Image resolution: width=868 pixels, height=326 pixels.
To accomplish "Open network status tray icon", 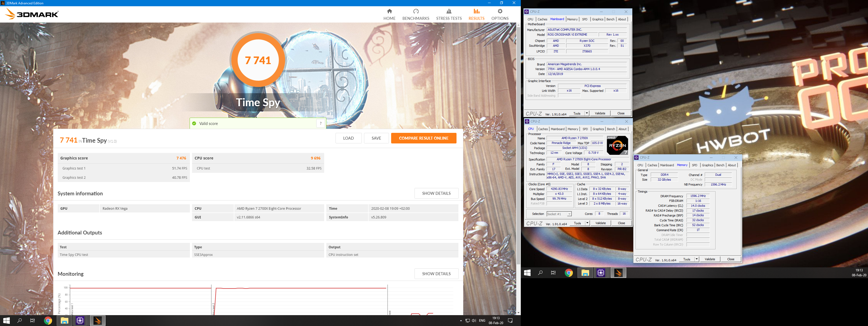I will coord(467,321).
